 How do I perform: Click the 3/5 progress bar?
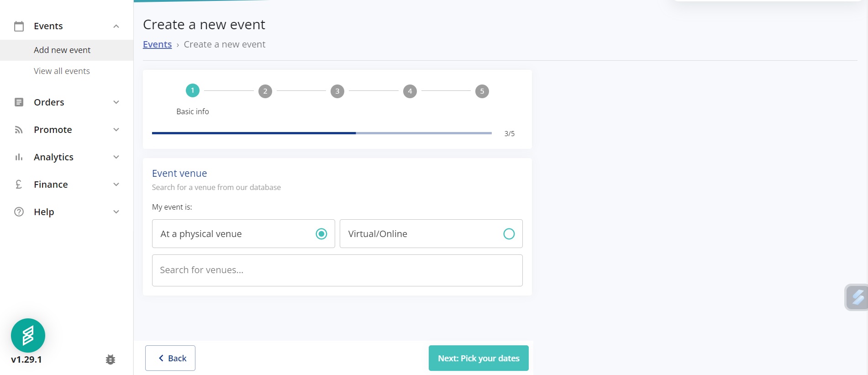pyautogui.click(x=322, y=133)
